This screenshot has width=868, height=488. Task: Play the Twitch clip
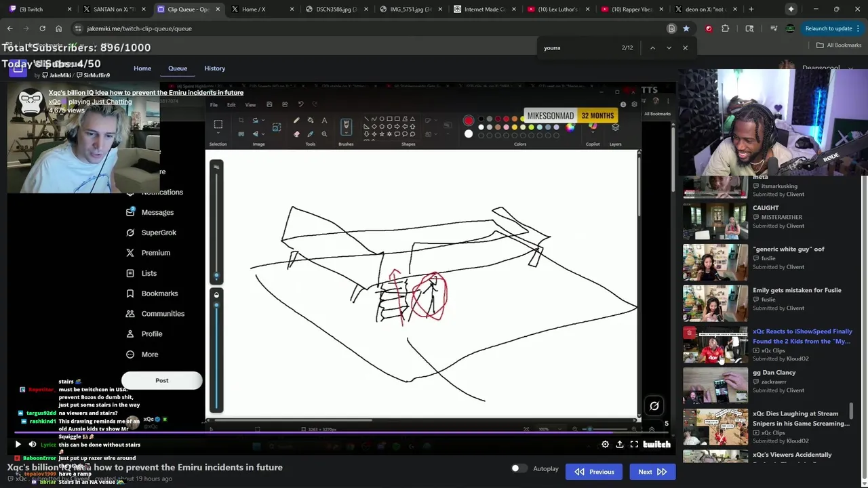[x=18, y=445]
